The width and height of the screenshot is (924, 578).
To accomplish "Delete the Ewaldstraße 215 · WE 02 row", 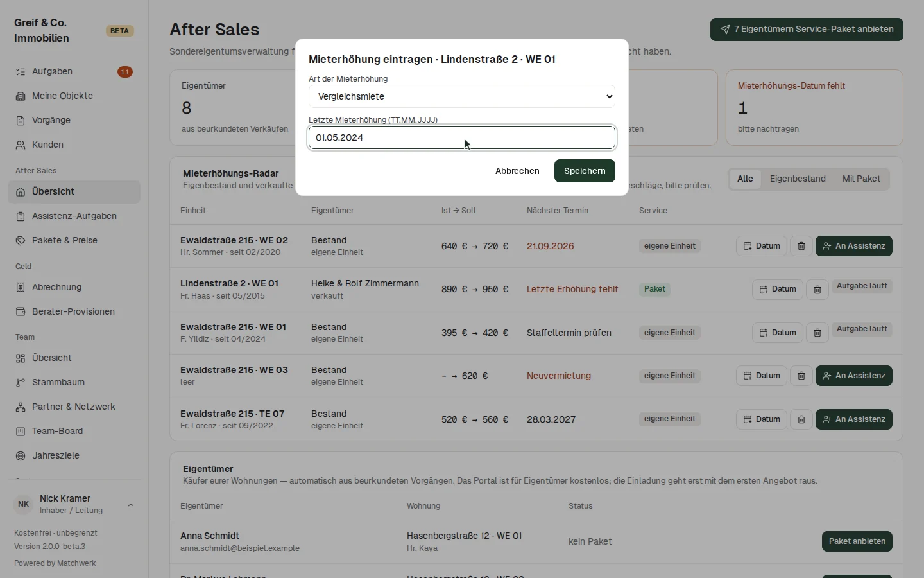I will (x=801, y=246).
